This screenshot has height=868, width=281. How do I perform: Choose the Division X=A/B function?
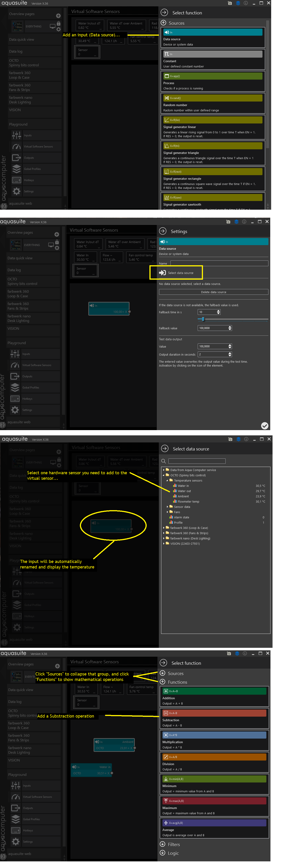[x=214, y=762]
